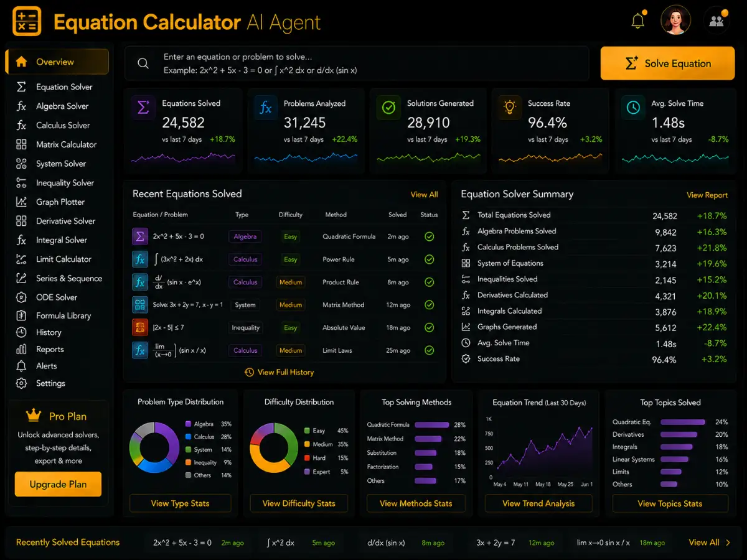The image size is (747, 560).
Task: Click the Reports bar chart sidebar icon
Action: 21,349
